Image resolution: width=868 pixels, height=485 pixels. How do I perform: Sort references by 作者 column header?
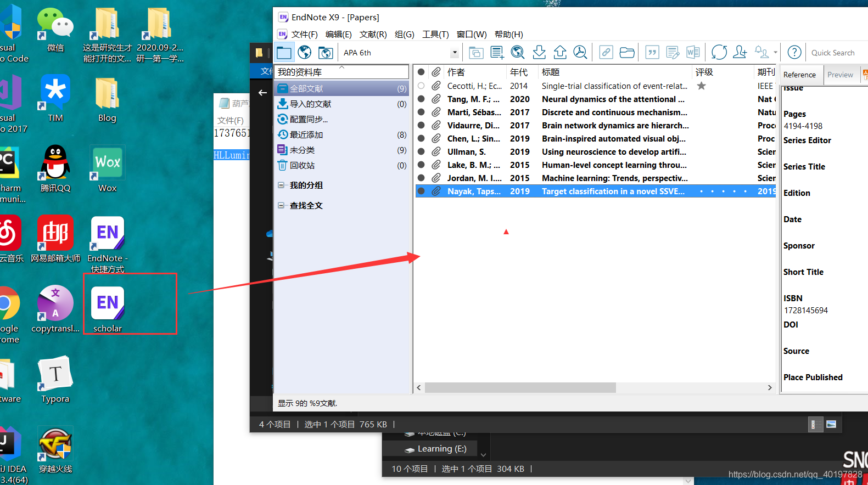(474, 72)
